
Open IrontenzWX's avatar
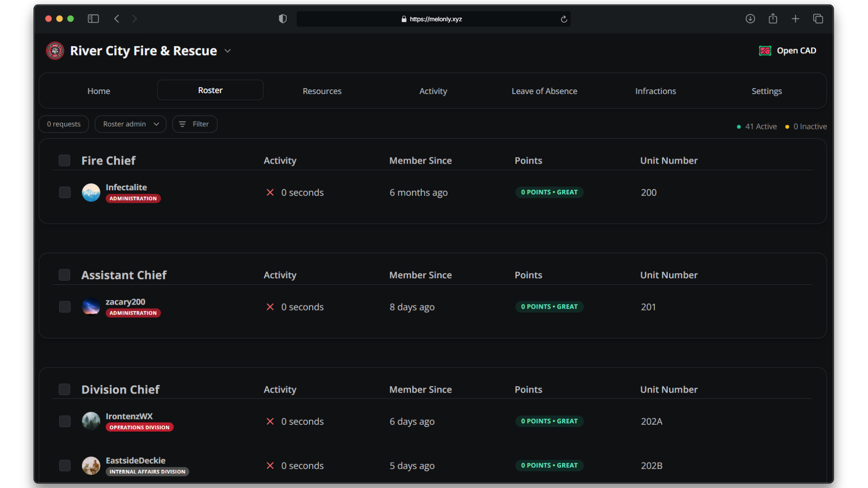(91, 421)
